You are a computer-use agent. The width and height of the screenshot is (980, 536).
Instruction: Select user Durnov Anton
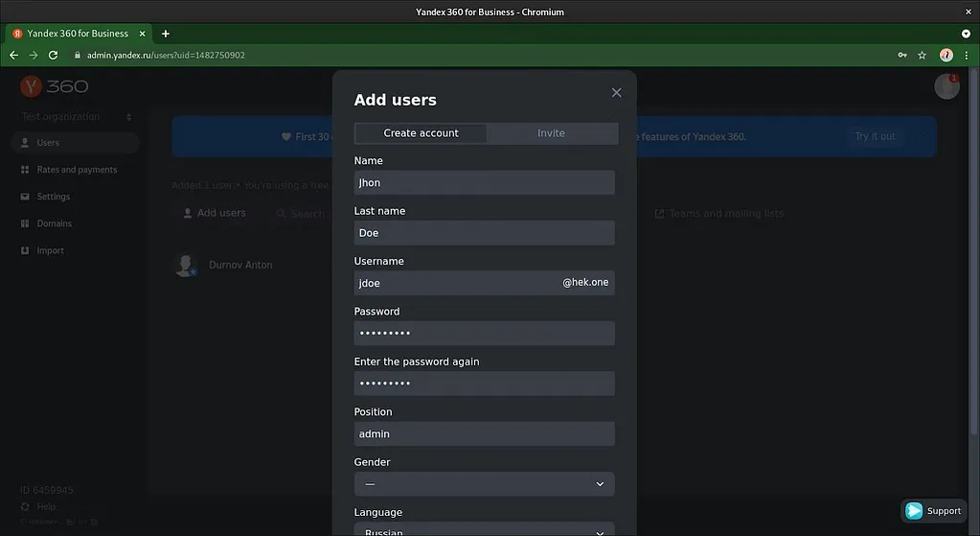(240, 266)
